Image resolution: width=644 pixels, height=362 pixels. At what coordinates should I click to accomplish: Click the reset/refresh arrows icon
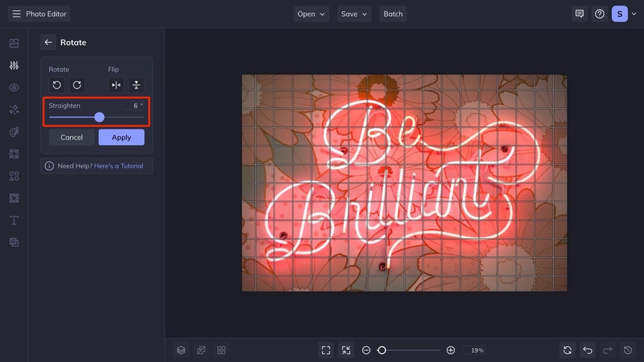tap(568, 350)
